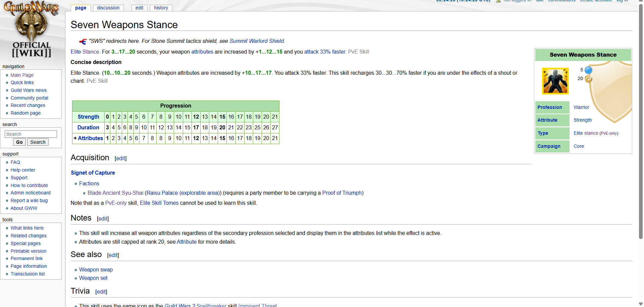Open the history tab
This screenshot has height=307, width=644.
(161, 8)
